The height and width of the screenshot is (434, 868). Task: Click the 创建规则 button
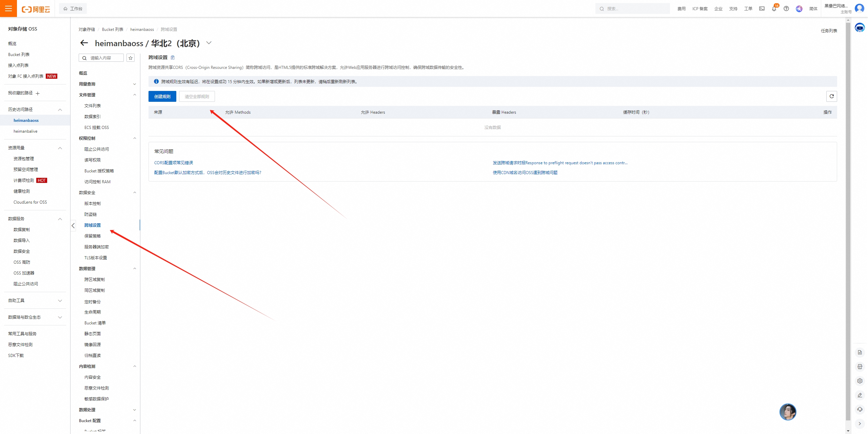[x=162, y=97]
